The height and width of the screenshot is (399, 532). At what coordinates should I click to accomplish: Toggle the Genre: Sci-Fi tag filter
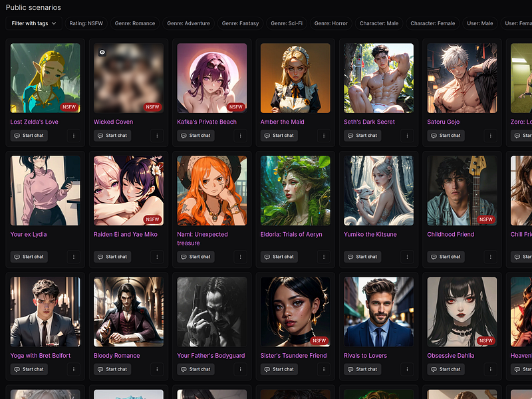(287, 23)
